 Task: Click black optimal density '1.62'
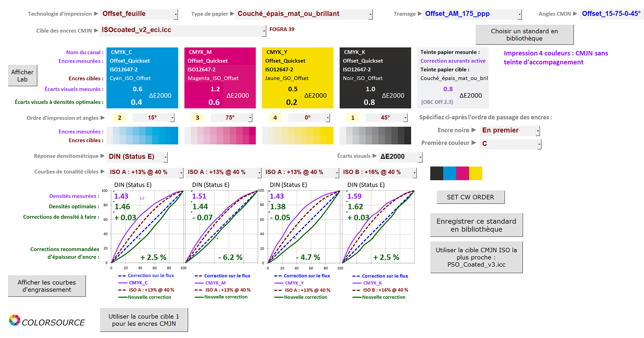click(355, 207)
